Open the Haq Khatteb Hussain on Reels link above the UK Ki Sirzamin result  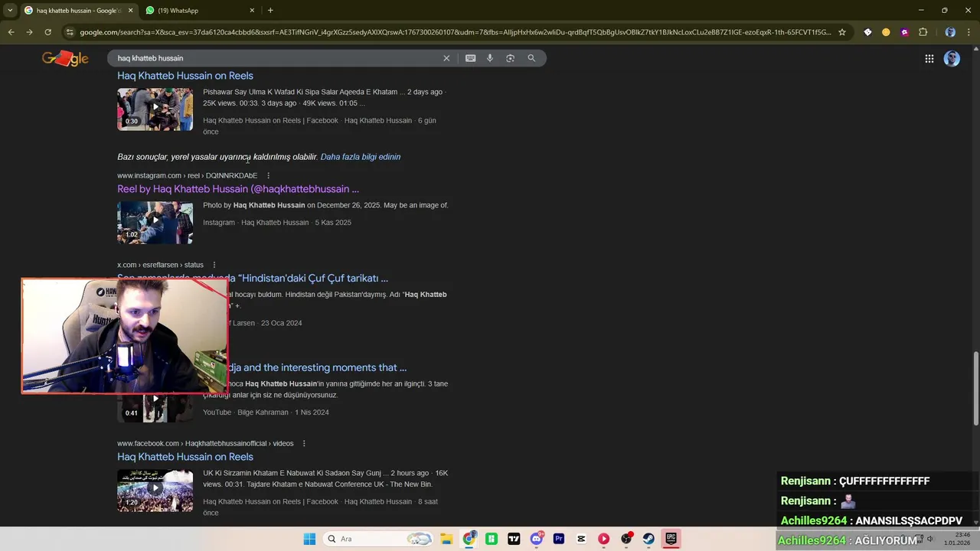coord(185,457)
